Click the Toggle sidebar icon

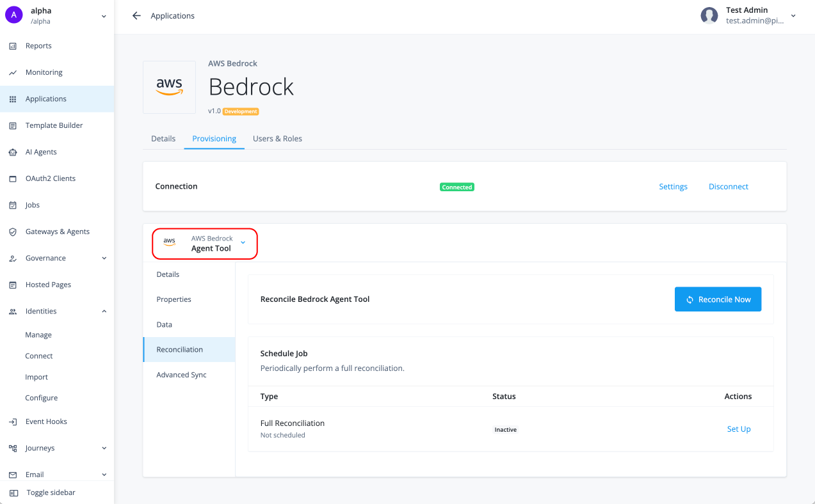(x=14, y=493)
